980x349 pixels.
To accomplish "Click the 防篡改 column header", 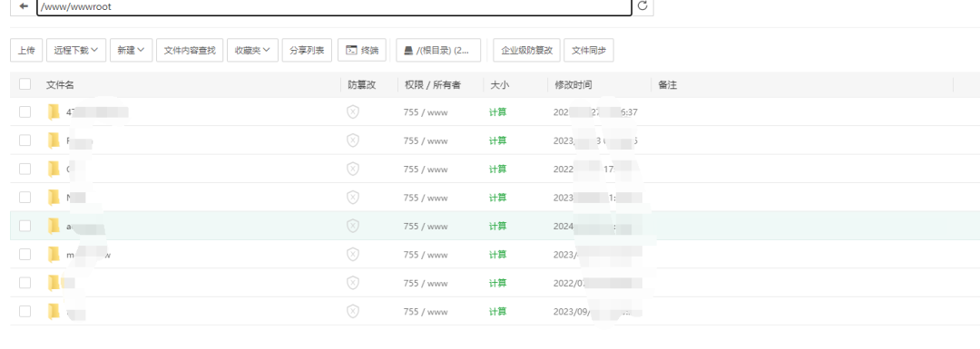I will (362, 85).
